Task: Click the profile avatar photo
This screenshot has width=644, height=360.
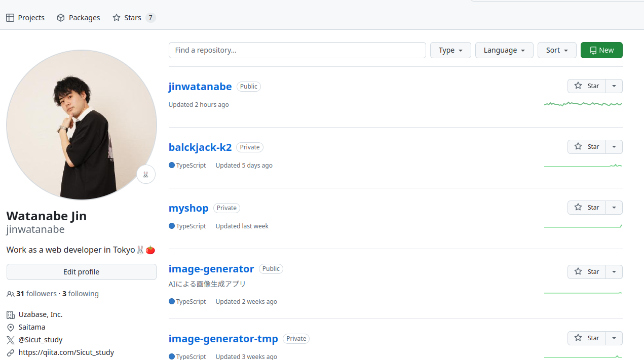Action: 82,125
